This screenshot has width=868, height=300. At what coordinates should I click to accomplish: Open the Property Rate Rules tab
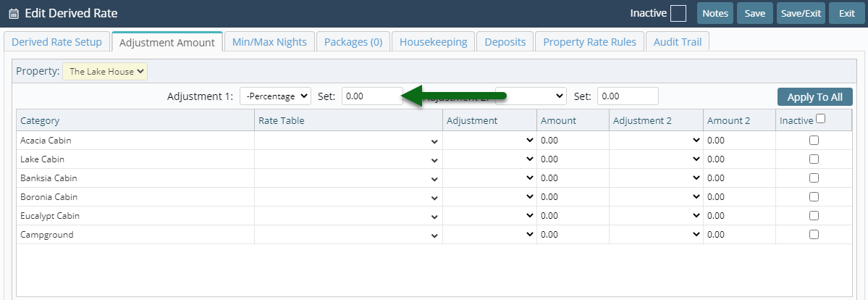(x=589, y=41)
